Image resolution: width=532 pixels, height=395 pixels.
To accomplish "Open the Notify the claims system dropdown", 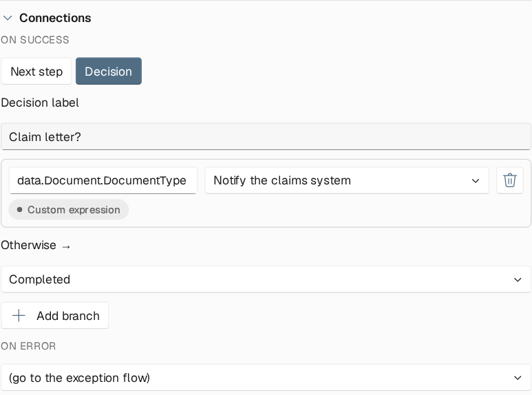I will coord(347,180).
